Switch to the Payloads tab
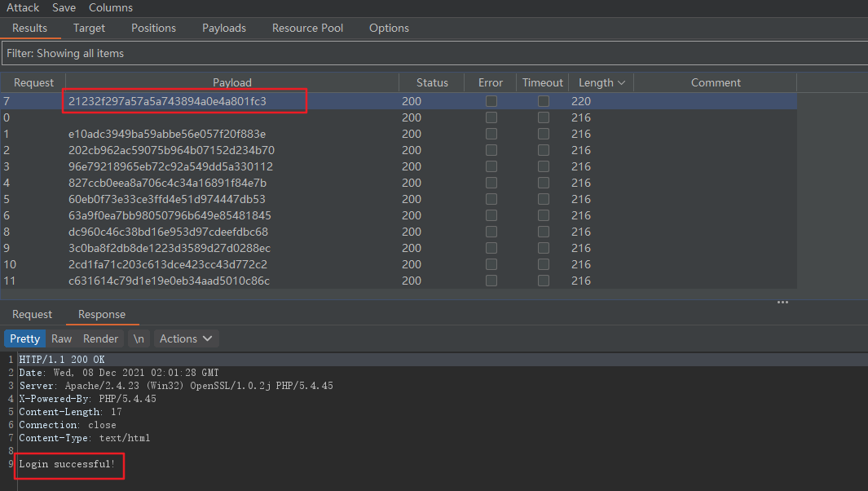This screenshot has height=491, width=868. coord(224,28)
